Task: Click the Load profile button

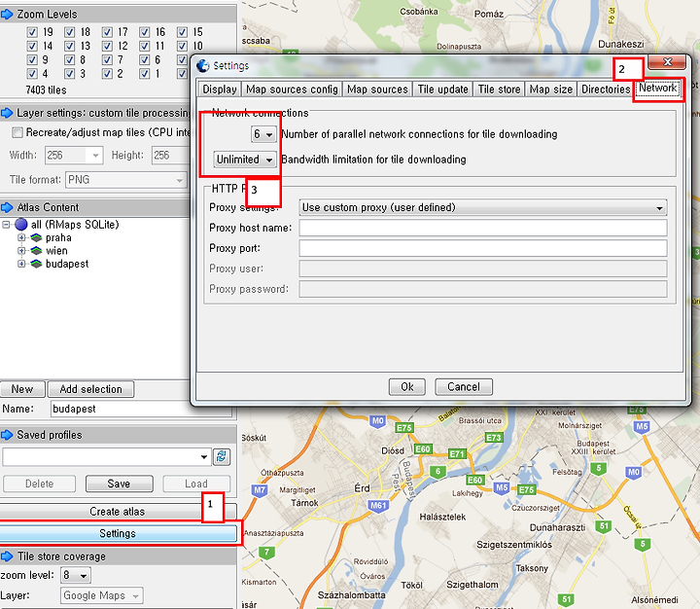Action: click(196, 484)
